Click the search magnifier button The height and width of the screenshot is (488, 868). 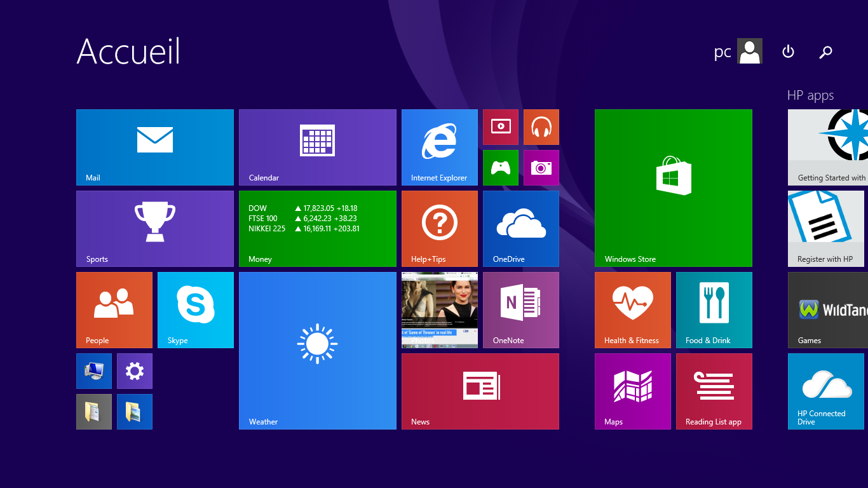click(x=826, y=52)
